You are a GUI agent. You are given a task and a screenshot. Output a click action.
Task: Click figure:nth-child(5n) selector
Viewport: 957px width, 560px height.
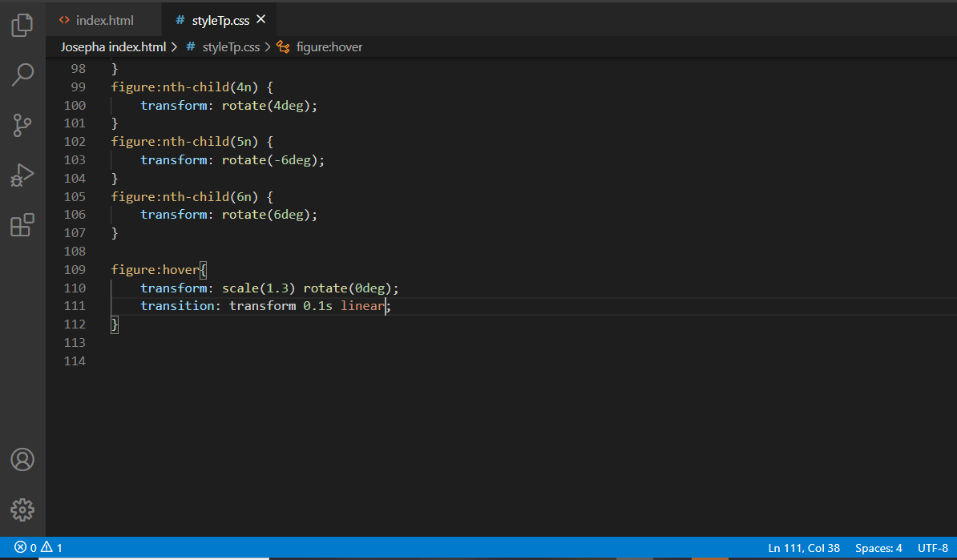click(184, 142)
